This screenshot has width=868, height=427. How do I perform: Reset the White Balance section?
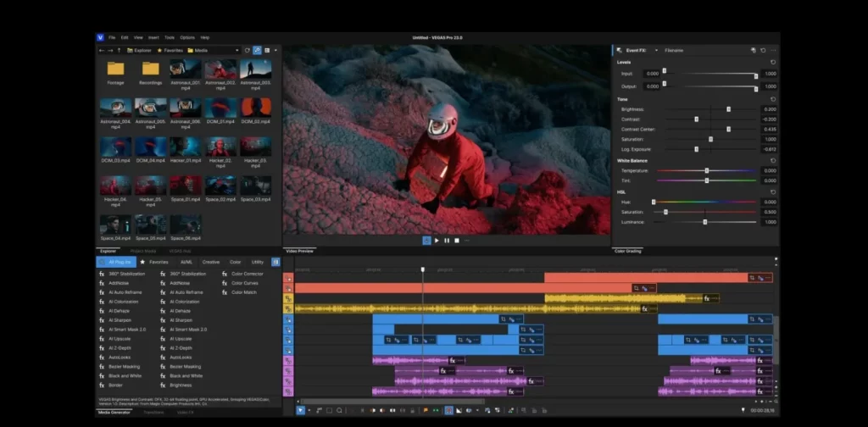(x=773, y=161)
